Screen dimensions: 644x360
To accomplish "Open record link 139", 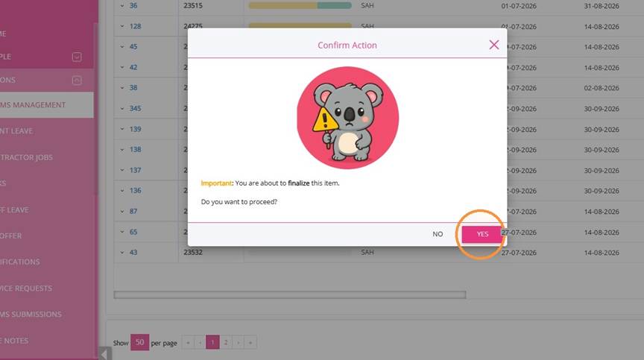I will click(135, 129).
